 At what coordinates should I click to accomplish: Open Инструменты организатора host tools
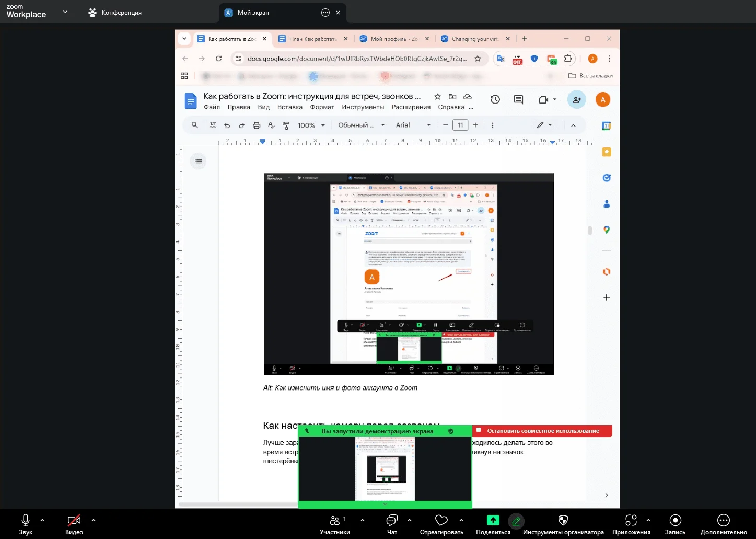tap(563, 524)
